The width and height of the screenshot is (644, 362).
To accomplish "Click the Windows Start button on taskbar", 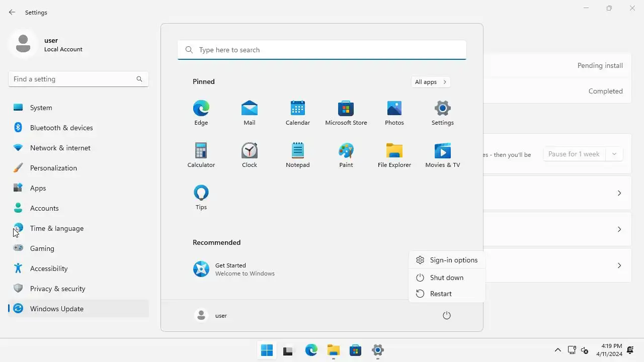I will click(x=267, y=350).
